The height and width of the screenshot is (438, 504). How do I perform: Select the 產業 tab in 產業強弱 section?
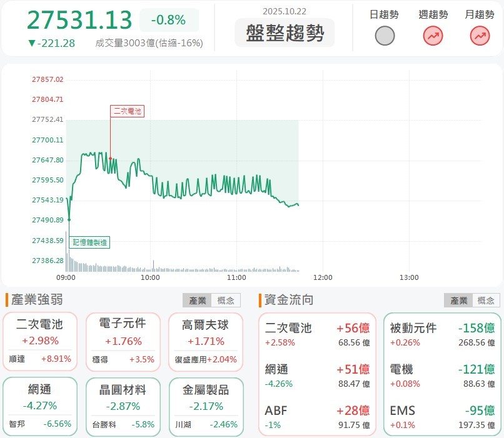(198, 301)
